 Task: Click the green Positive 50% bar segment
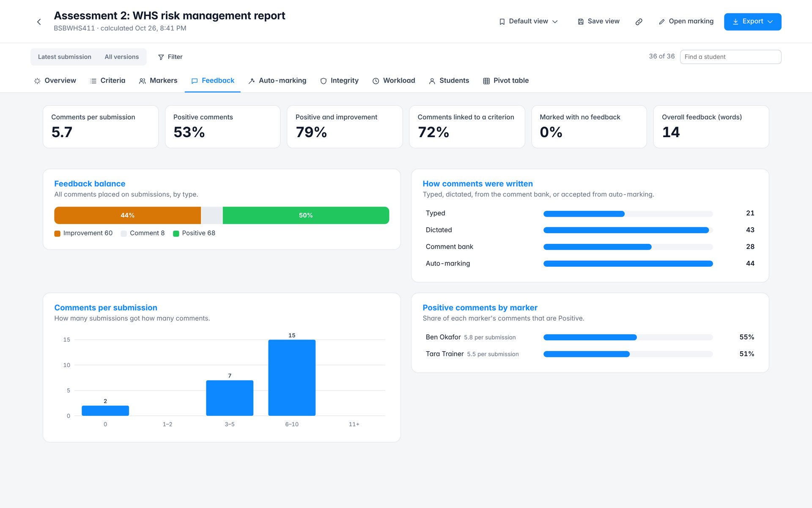(x=306, y=215)
